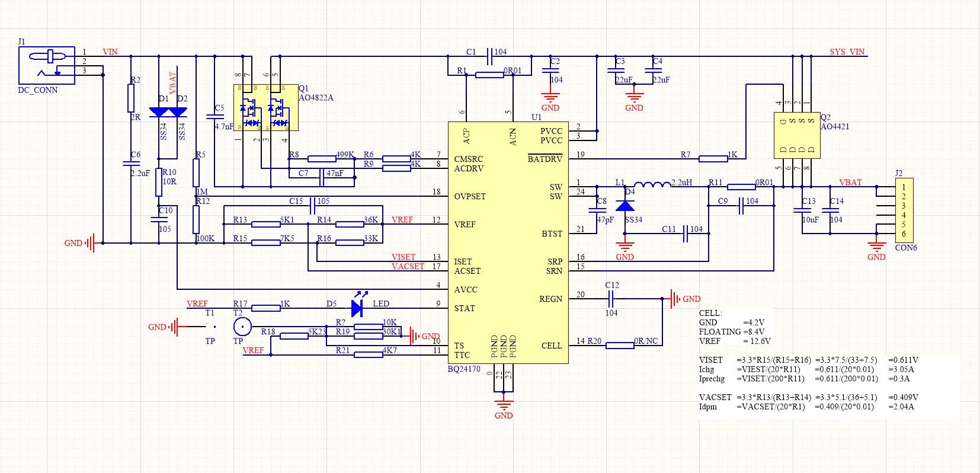Viewport: 980px width, 473px height.
Task: Click the GND symbol under the PGND pins
Action: point(504,408)
